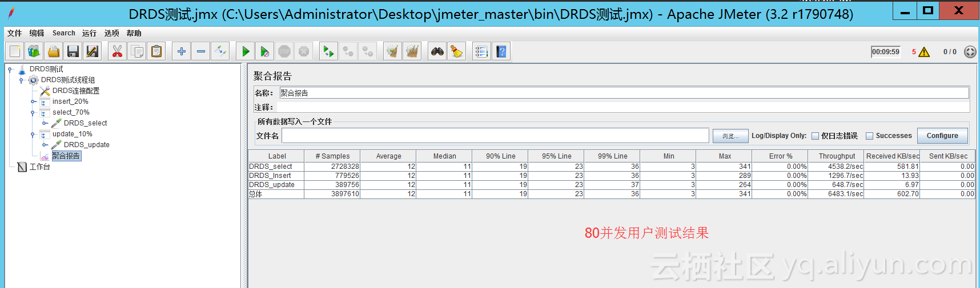This screenshot has width=980, height=288.
Task: Click the elapsed time 00:09:59 field
Action: pos(886,52)
